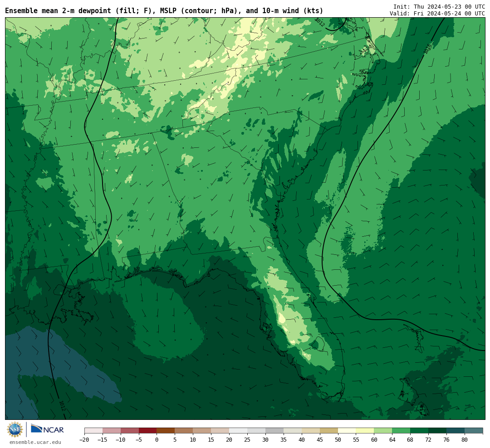
Task: Open the ensemble.ucar.edu link text
Action: (x=35, y=442)
